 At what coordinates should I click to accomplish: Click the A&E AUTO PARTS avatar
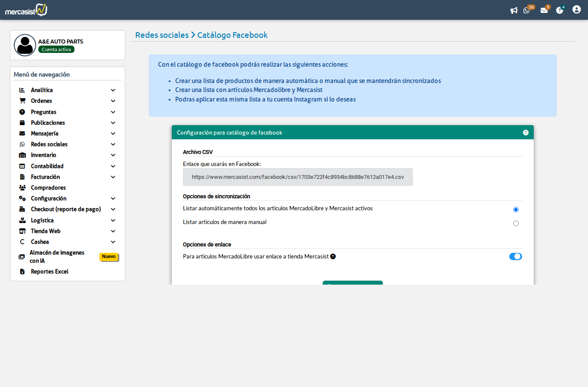tap(25, 45)
